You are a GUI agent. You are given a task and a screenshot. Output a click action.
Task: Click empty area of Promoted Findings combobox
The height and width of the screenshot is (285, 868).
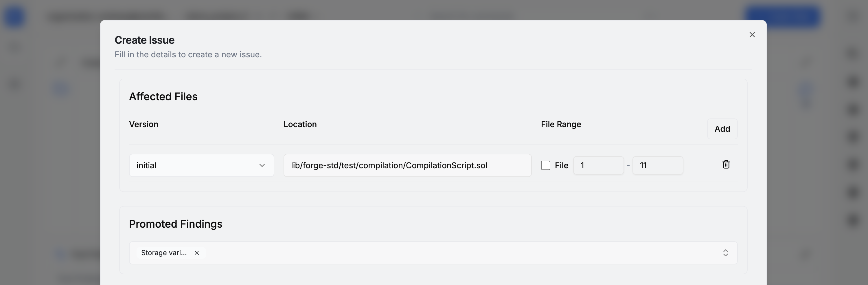pos(438,253)
